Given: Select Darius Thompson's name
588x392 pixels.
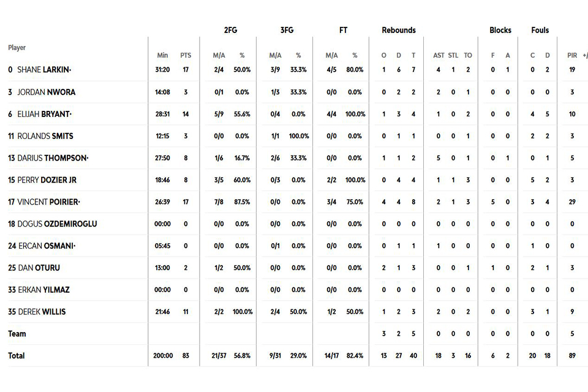Looking at the screenshot, I should coord(53,158).
